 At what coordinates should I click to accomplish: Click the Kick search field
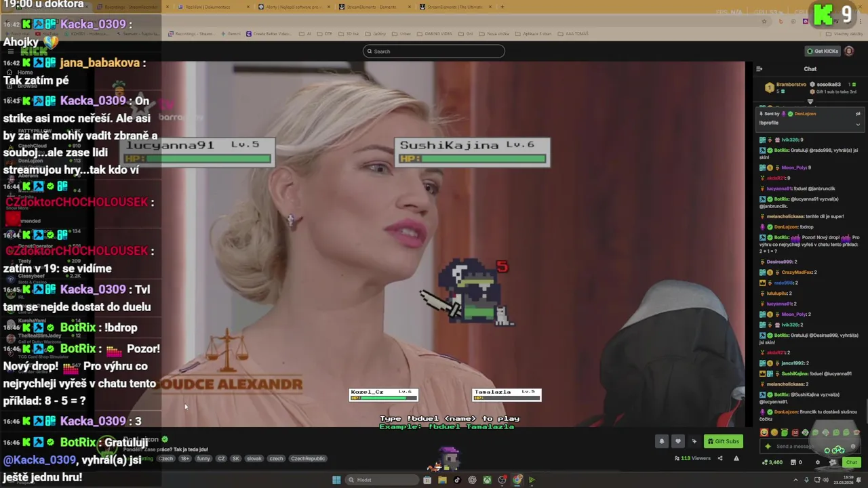click(434, 51)
